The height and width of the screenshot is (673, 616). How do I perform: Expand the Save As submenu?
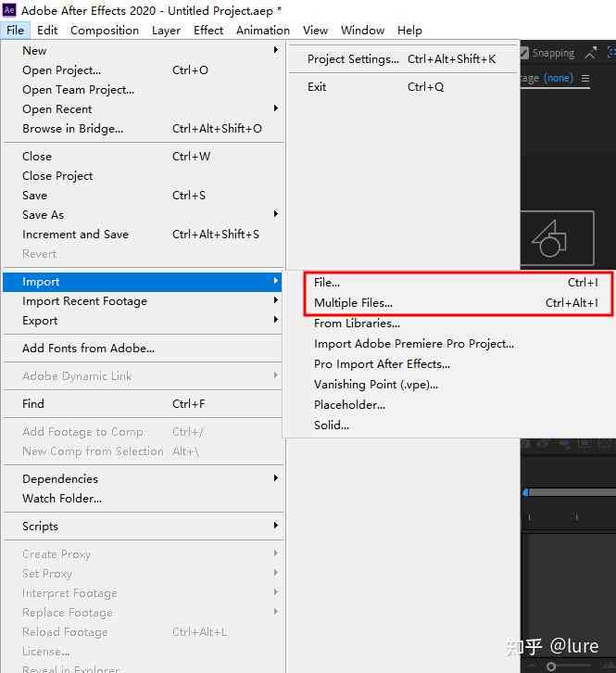143,215
